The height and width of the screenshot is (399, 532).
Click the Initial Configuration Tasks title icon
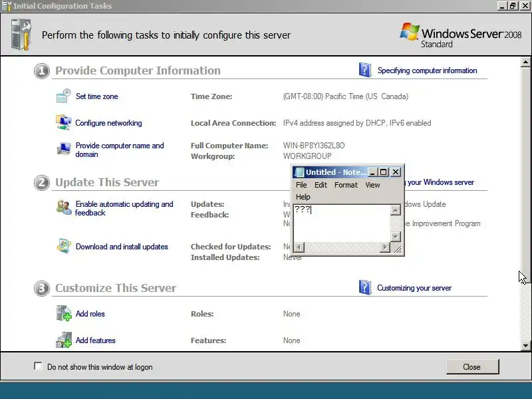[7, 6]
